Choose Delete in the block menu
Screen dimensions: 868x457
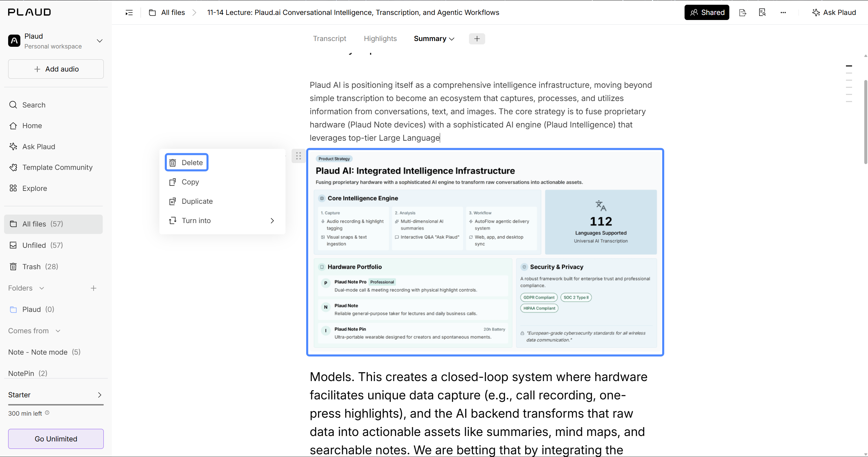[x=186, y=163]
